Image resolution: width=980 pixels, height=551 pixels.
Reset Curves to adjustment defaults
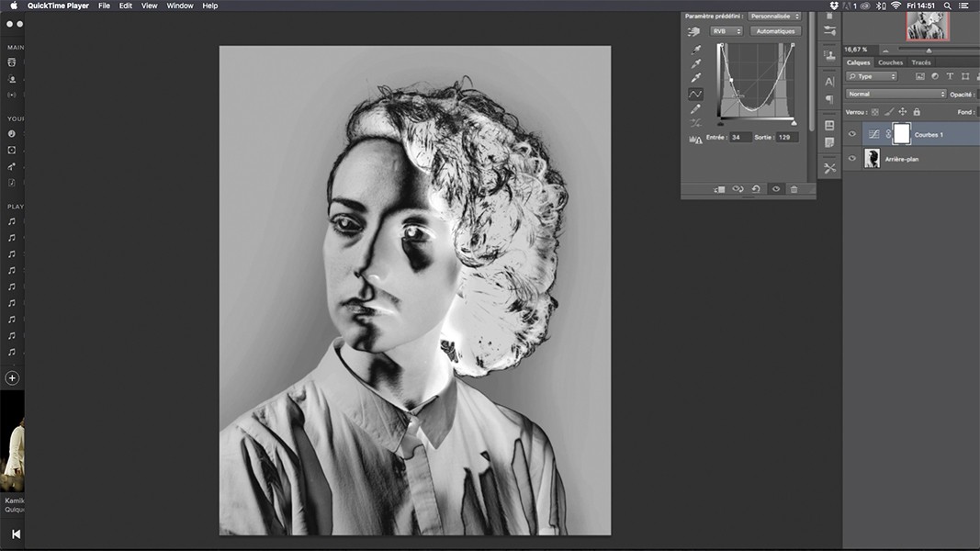tap(756, 188)
